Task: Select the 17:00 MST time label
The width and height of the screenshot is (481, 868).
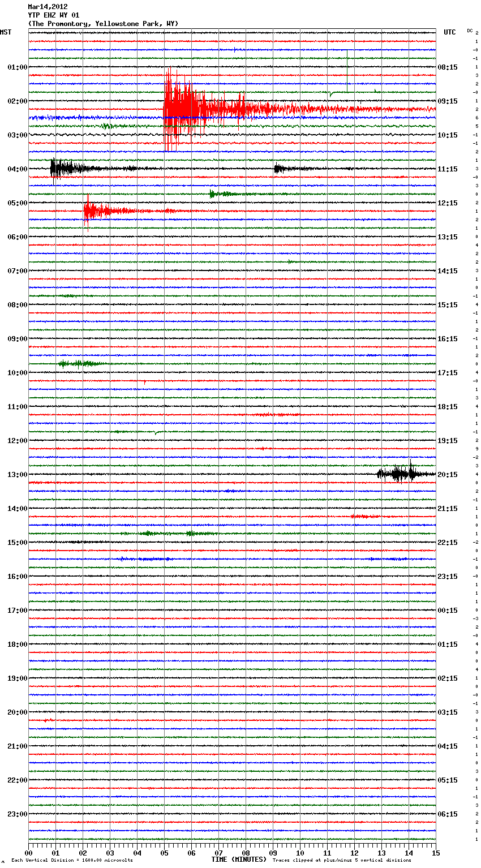Action: (x=17, y=611)
